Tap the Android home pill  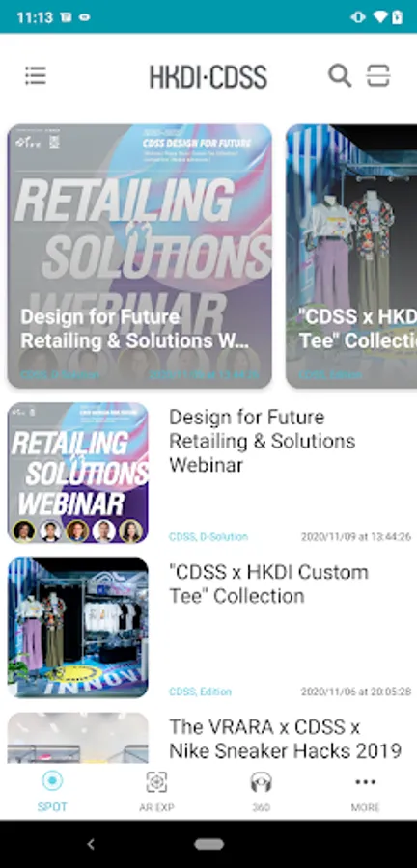click(x=208, y=844)
